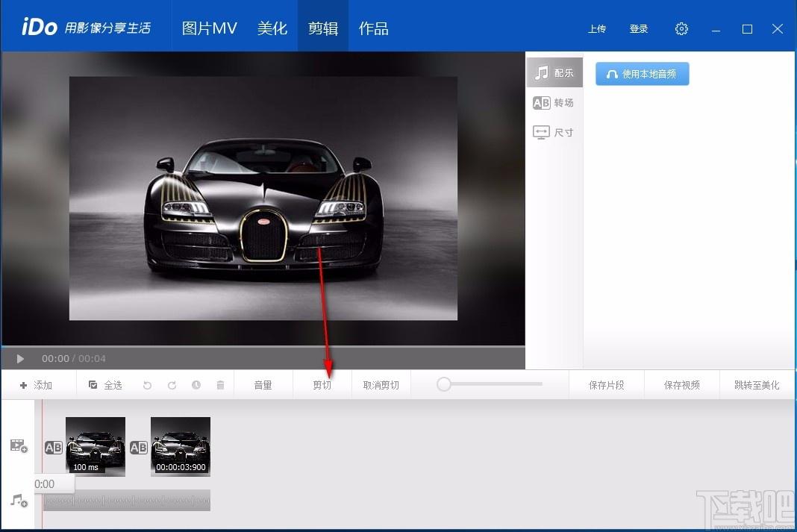Click the play button in the preview bar
This screenshot has height=532, width=797.
[x=20, y=359]
